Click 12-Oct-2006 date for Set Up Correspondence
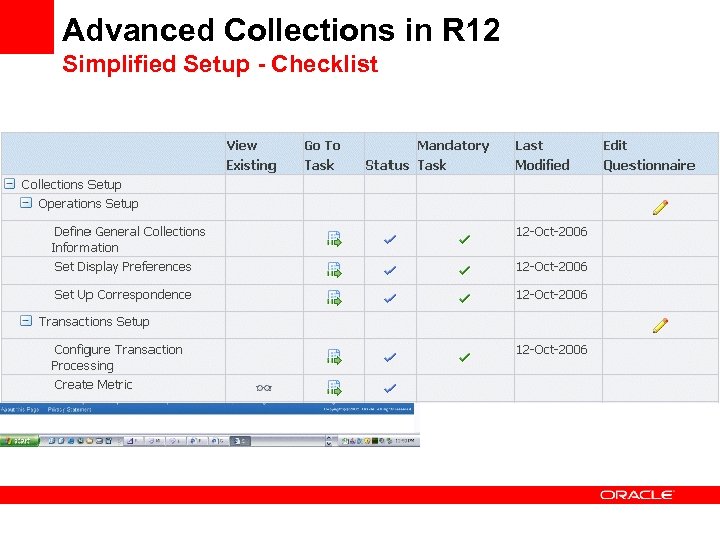720x540 pixels. pos(551,295)
